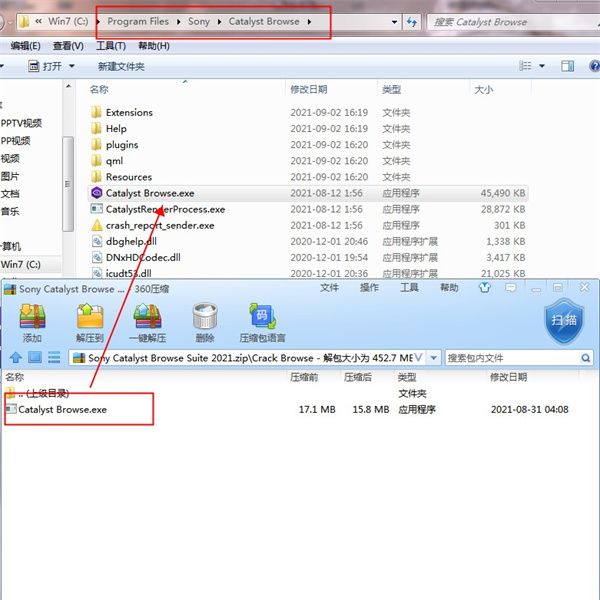The height and width of the screenshot is (600, 600).
Task: Click the CatalystRenderProcess.exe file icon
Action: [96, 209]
